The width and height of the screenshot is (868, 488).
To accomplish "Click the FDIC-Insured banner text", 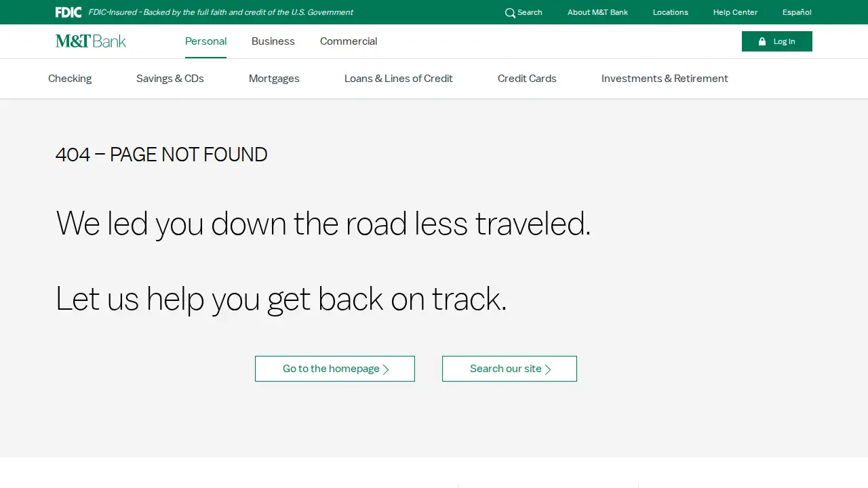I will (x=220, y=12).
